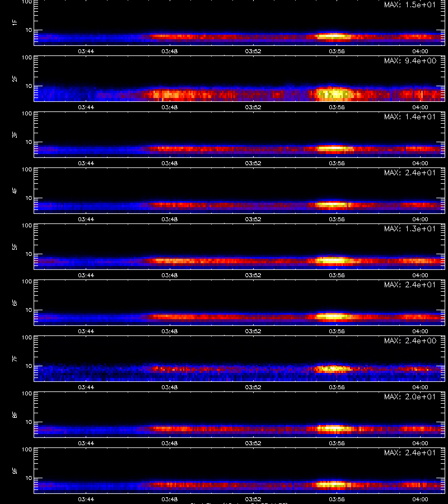Click the 03:44 tick label under panel 5F

click(86, 275)
